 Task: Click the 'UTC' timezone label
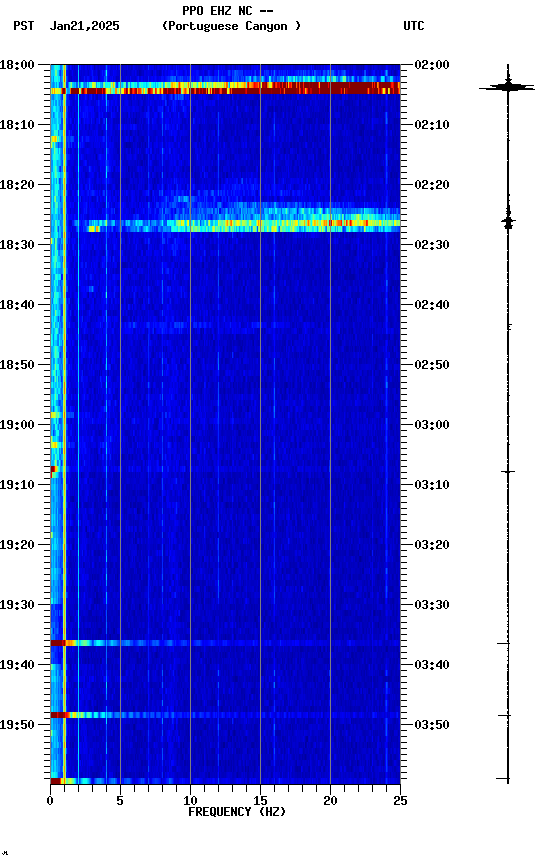pos(414,26)
